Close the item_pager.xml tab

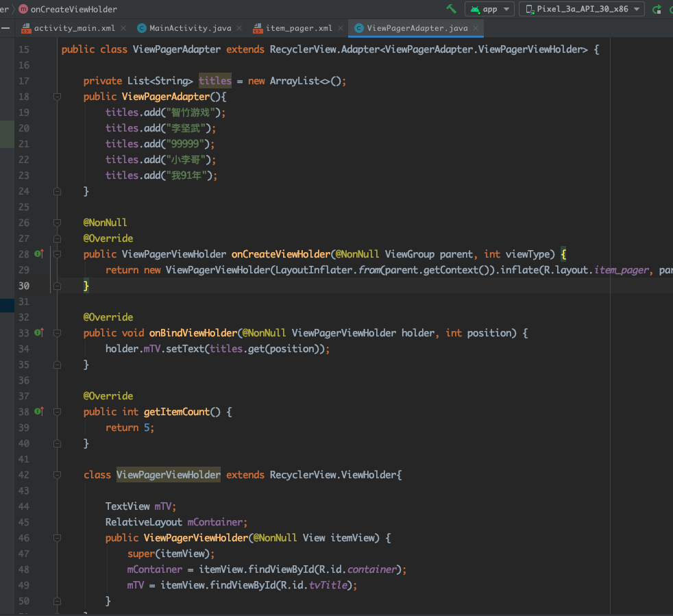click(x=341, y=28)
